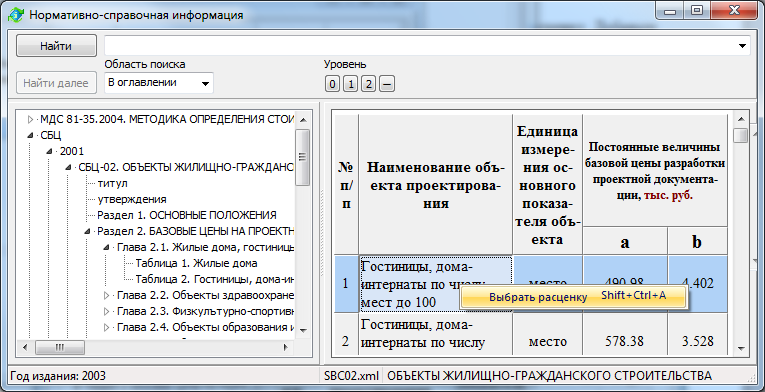The height and width of the screenshot is (392, 765).
Task: Select Таблица 1. Жилые дома item
Action: click(x=196, y=263)
